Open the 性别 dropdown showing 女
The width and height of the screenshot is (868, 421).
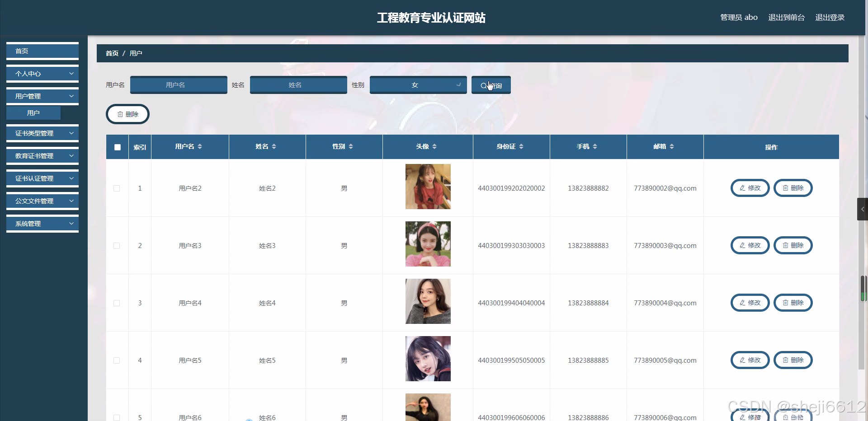(x=418, y=85)
